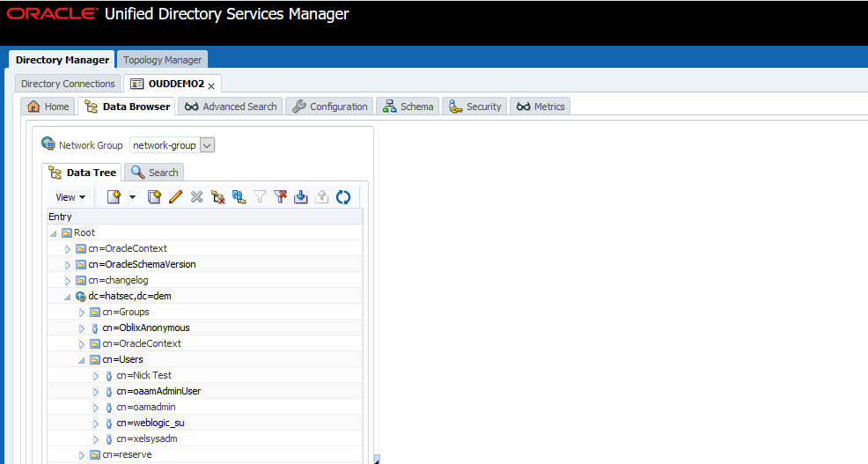
Task: Open the Network Group dropdown
Action: tap(208, 145)
